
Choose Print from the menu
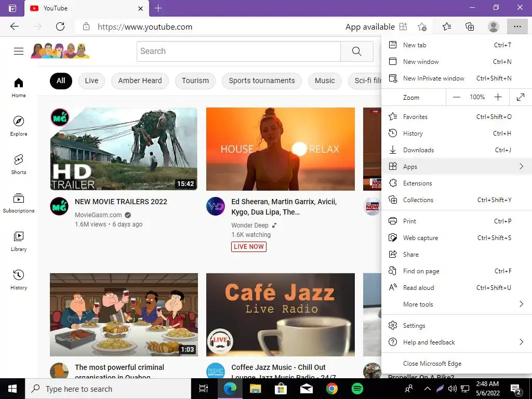pyautogui.click(x=457, y=221)
